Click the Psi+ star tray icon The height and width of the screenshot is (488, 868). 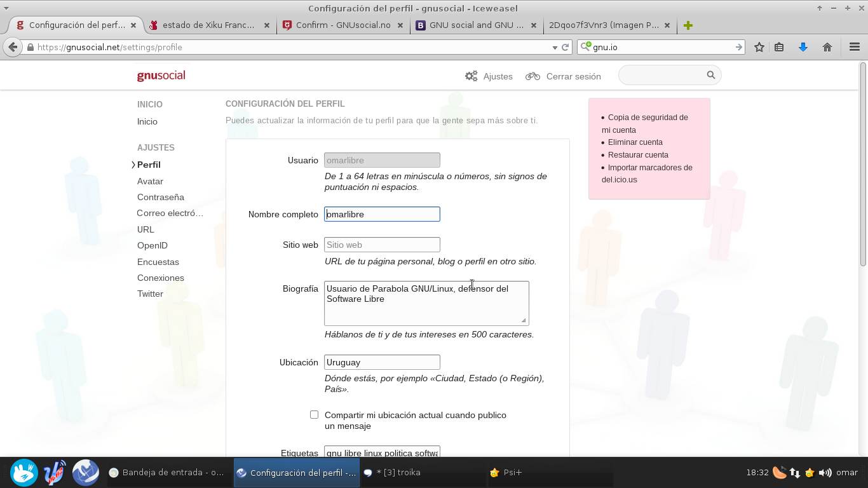810,473
